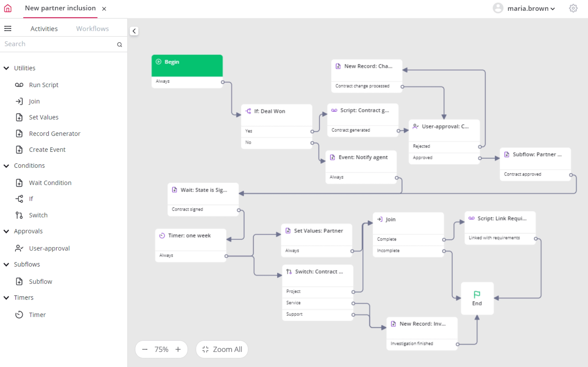Select the Wait Condition icon

19,183
